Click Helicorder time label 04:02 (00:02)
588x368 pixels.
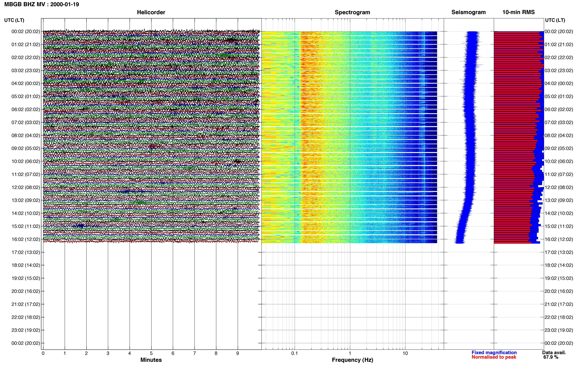coord(26,83)
